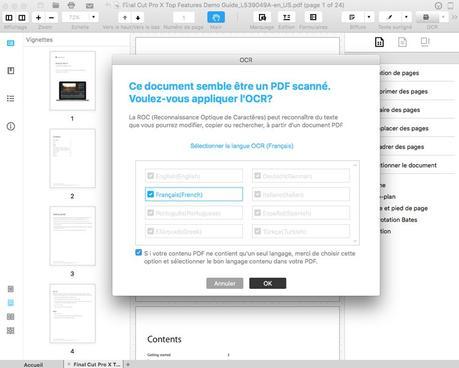Switch to two-page display (Affichage) icon
Image resolution: width=459 pixels, height=368 pixels.
pos(22,17)
